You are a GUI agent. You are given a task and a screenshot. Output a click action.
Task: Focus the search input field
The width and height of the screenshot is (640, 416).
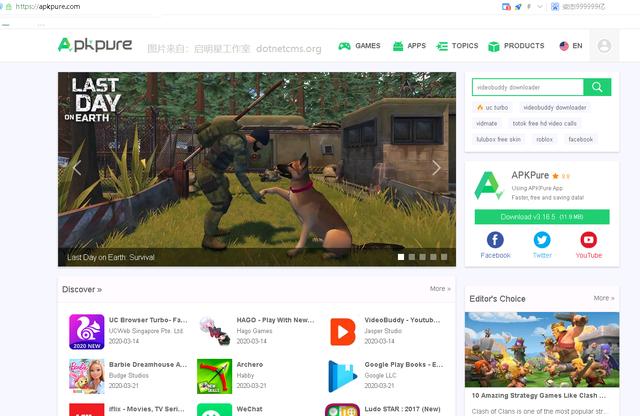click(x=528, y=87)
